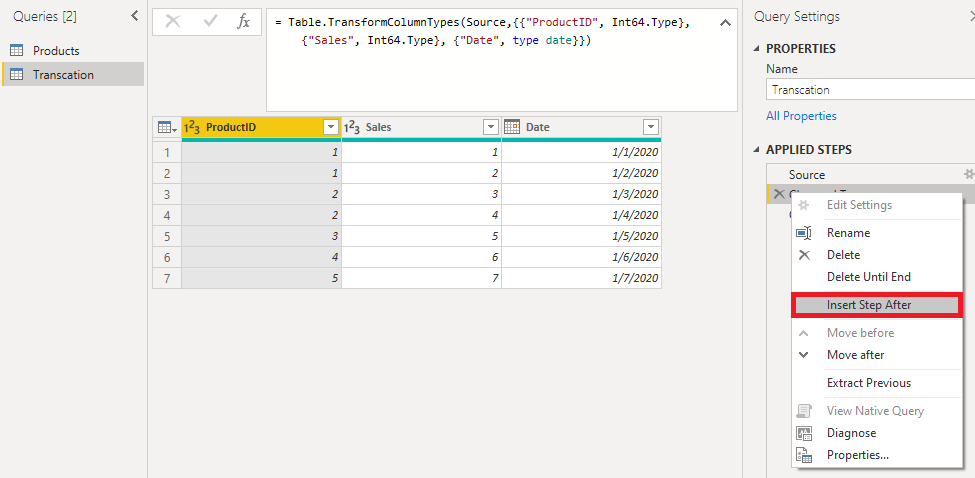Collapse the APPLIED STEPS section triangle

click(757, 150)
